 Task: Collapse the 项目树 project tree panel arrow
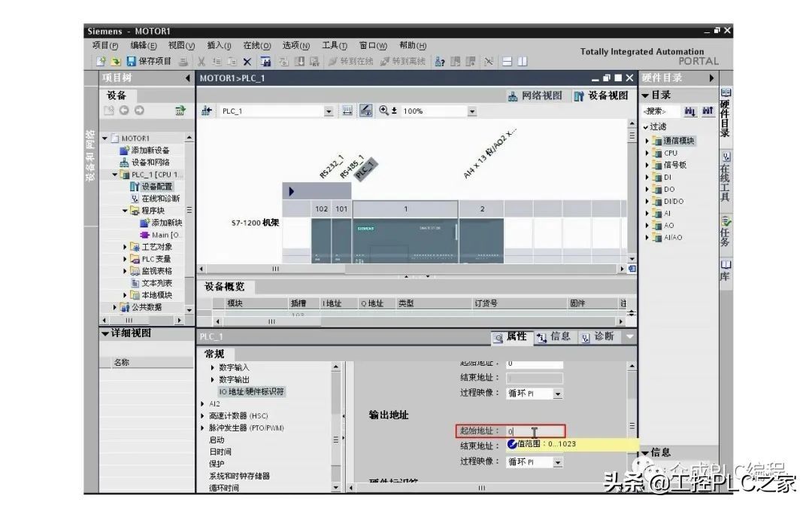187,78
